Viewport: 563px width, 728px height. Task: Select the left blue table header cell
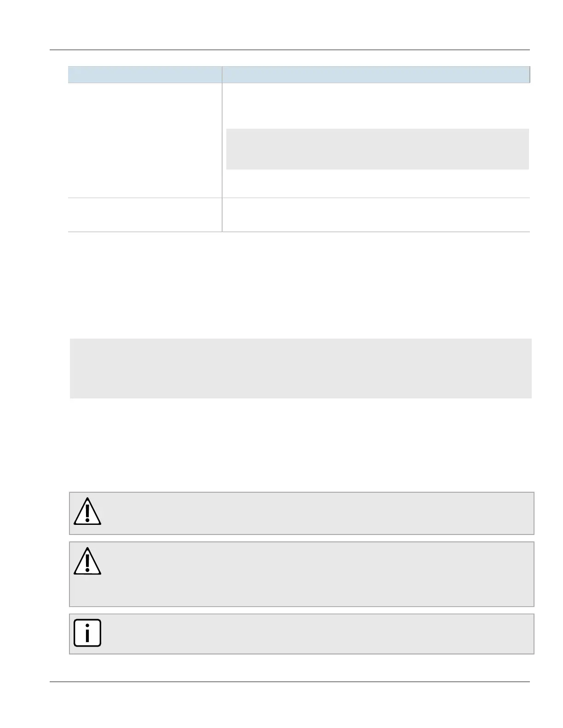[x=145, y=74]
